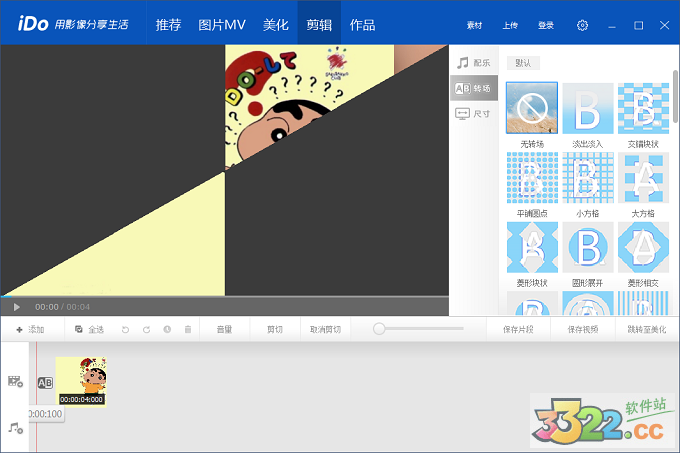This screenshot has height=453, width=680.
Task: Choose the 圆形展开 transition
Action: [x=588, y=247]
